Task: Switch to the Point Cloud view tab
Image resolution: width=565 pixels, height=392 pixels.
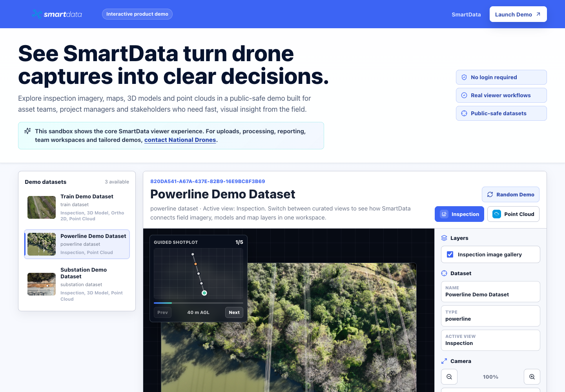Action: tap(513, 214)
